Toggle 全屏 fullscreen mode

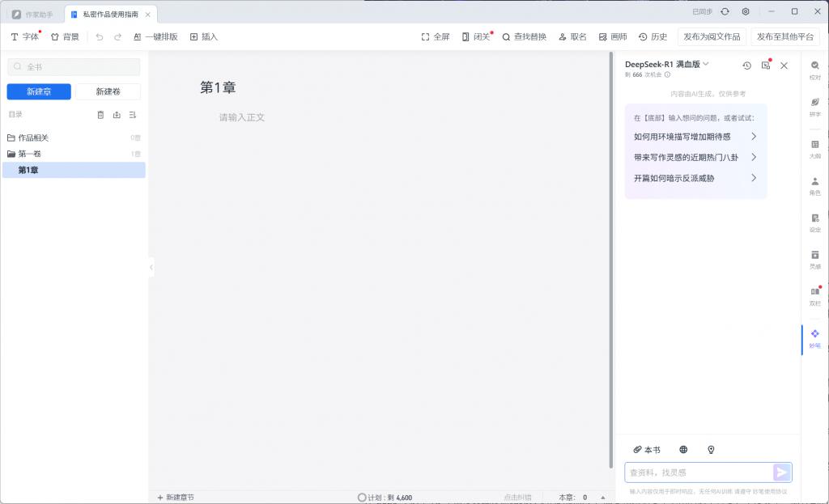click(436, 36)
